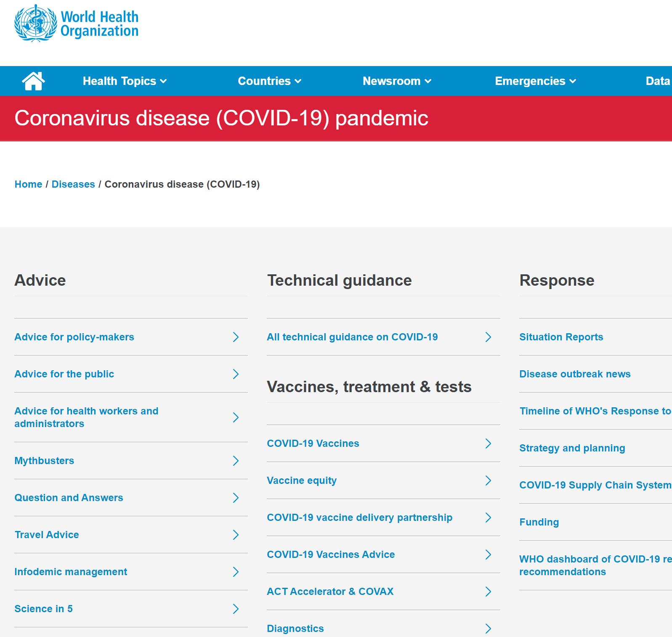The width and height of the screenshot is (672, 637).
Task: Select the Data menu item
Action: pos(657,81)
